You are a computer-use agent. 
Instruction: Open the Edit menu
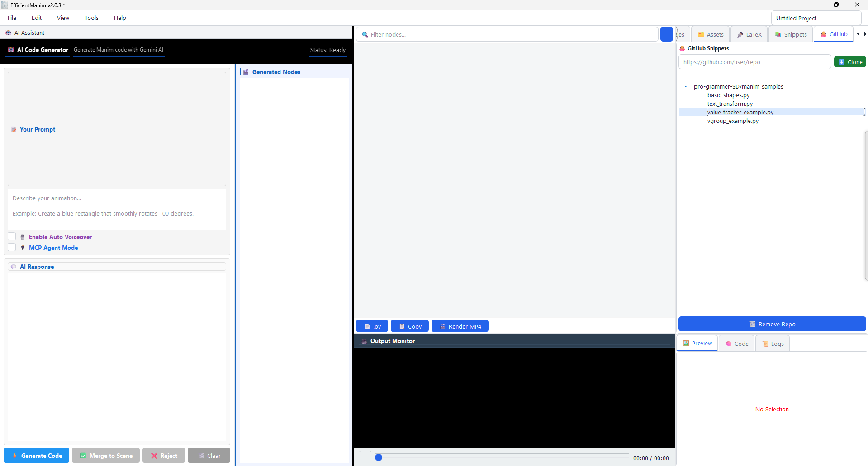[37, 18]
